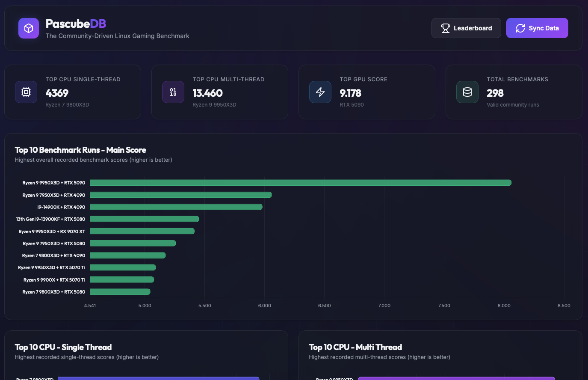Click the lightning bolt GPU score icon

[320, 92]
